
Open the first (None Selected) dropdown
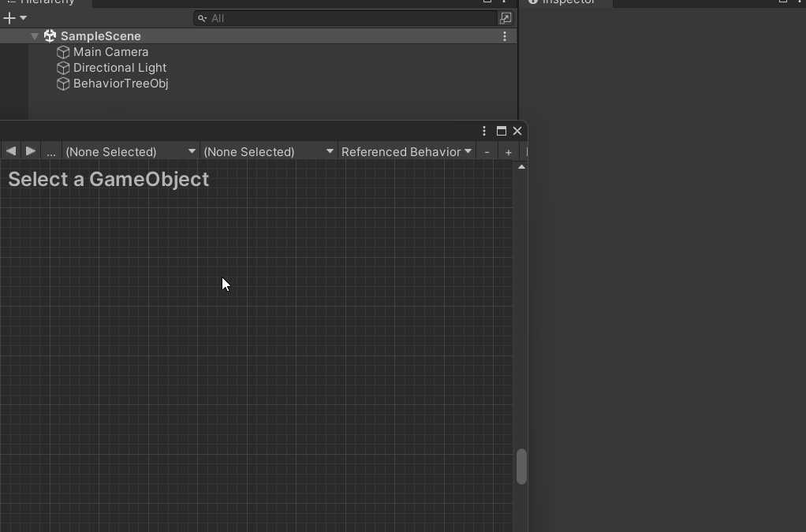point(131,151)
